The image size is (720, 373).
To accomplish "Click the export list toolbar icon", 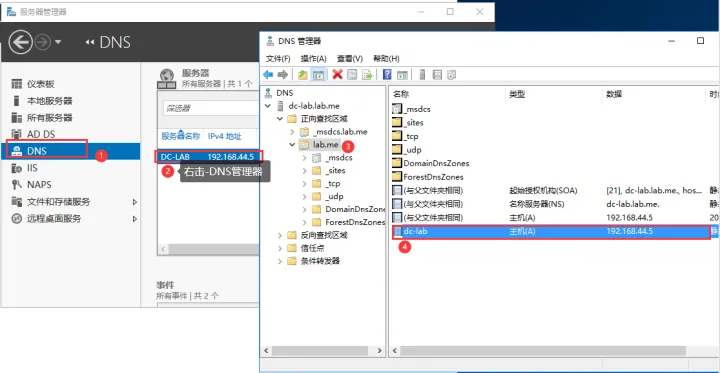I will pyautogui.click(x=367, y=74).
